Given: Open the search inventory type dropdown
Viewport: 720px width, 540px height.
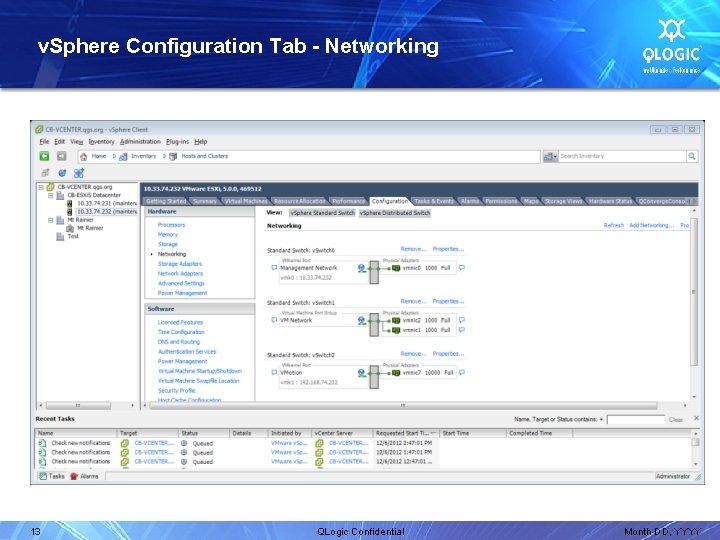Looking at the screenshot, I should point(550,156).
